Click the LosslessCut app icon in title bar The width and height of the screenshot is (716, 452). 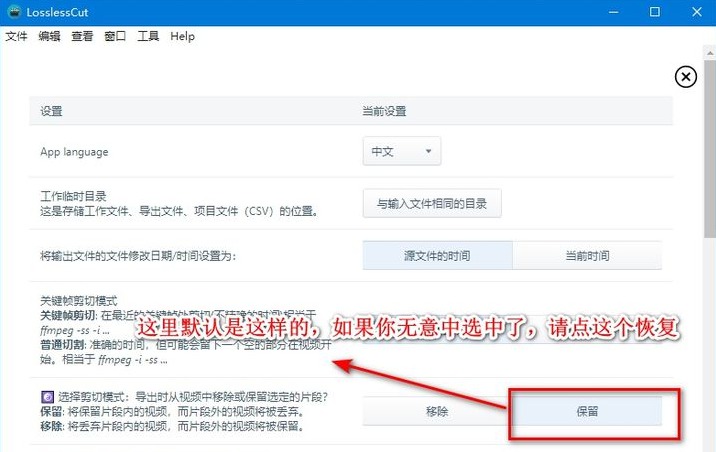pyautogui.click(x=14, y=12)
